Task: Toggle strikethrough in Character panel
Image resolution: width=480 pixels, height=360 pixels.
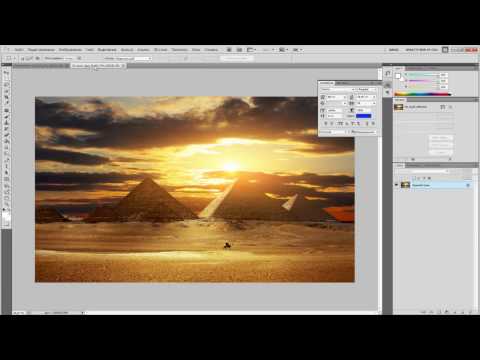Action: pos(373,124)
